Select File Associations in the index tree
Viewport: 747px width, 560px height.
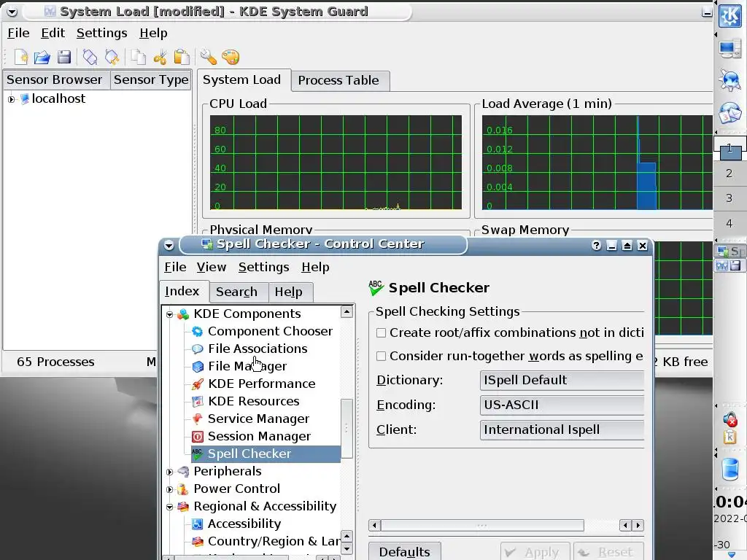click(x=258, y=349)
